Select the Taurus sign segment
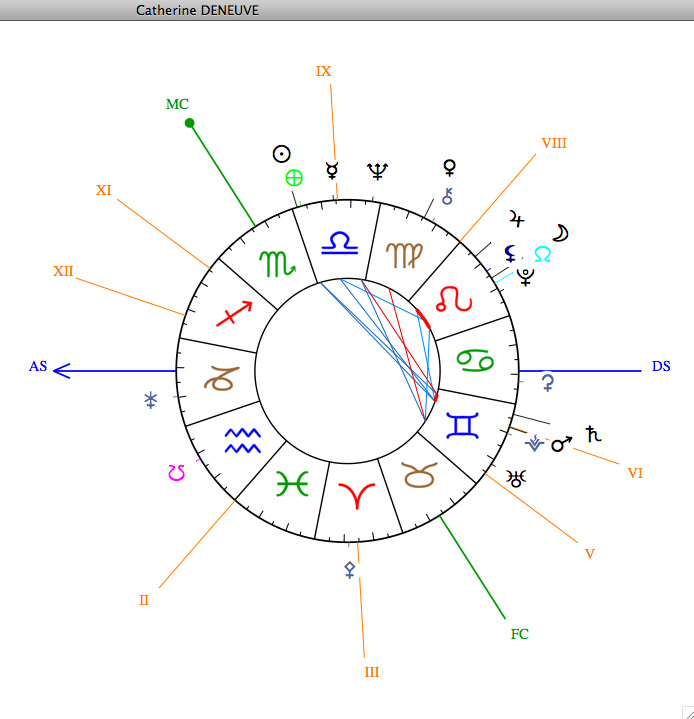 click(x=419, y=475)
